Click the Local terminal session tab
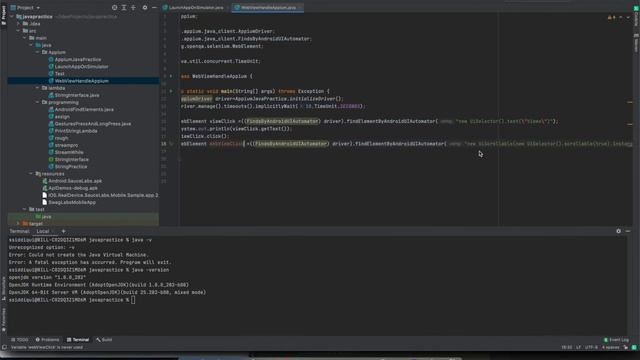Viewport: 640px width, 360px height. 42,231
